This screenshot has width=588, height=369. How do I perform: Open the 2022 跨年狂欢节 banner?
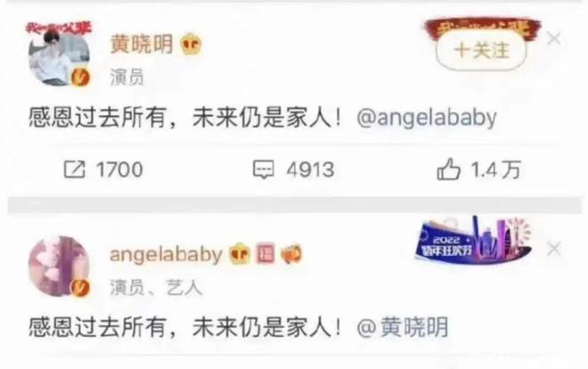(x=474, y=240)
